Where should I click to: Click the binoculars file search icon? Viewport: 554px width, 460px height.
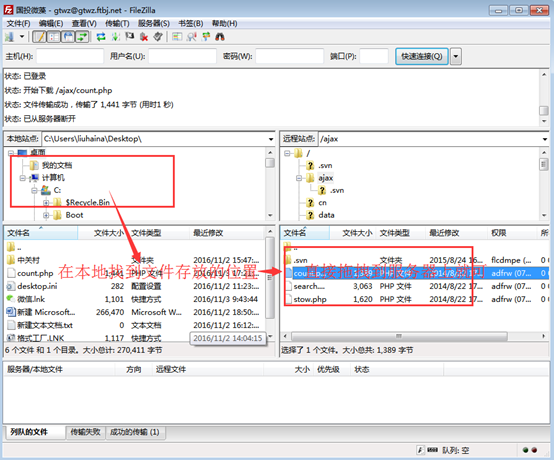coord(220,36)
